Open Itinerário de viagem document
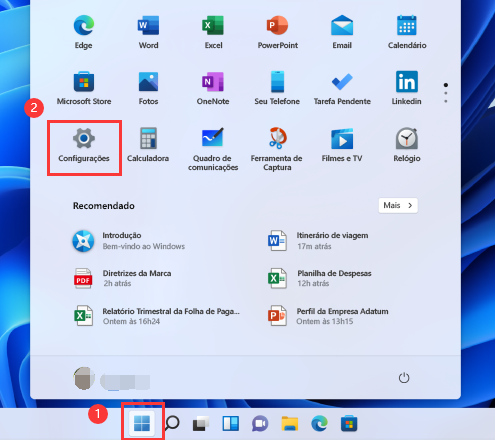 coord(318,241)
